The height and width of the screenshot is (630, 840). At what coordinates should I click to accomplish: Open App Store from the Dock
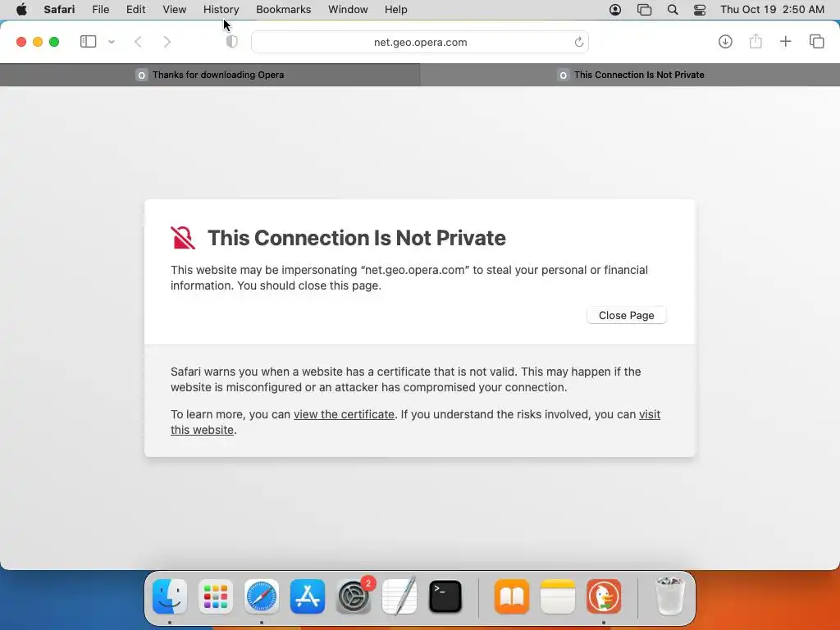pos(308,596)
